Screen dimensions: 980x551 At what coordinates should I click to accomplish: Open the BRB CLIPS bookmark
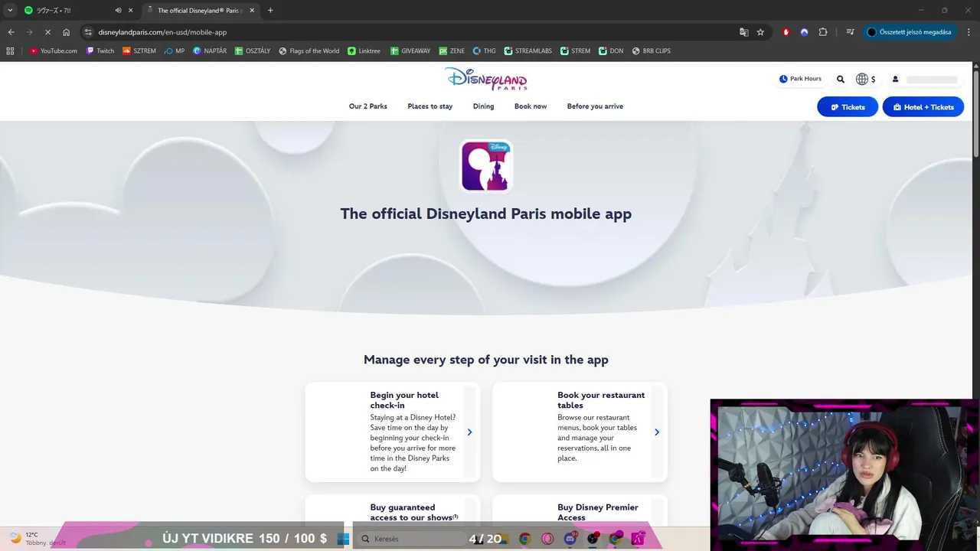pyautogui.click(x=651, y=51)
